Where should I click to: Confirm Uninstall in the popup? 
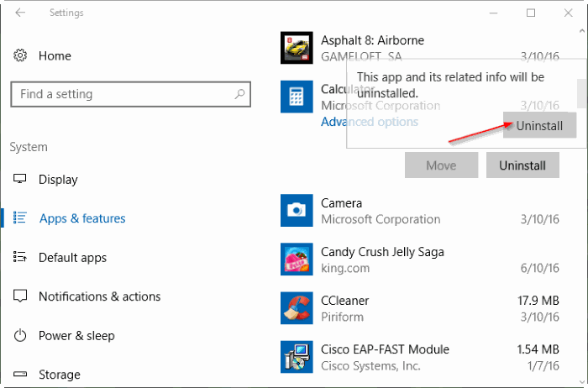point(539,126)
